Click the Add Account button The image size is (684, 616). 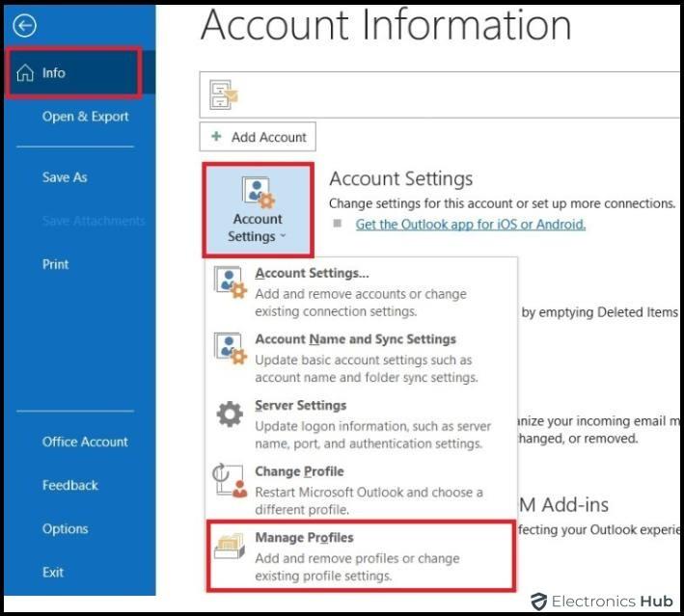pos(258,137)
